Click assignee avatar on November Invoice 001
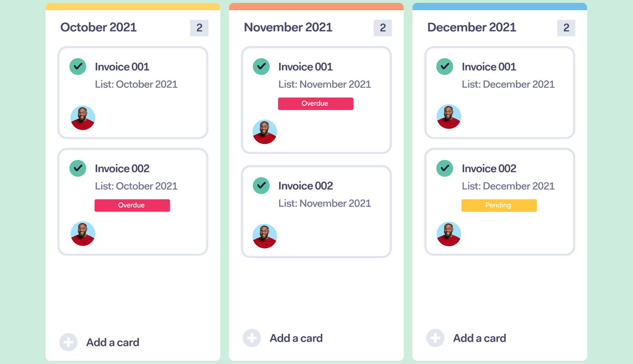This screenshot has width=633, height=364. point(265,132)
